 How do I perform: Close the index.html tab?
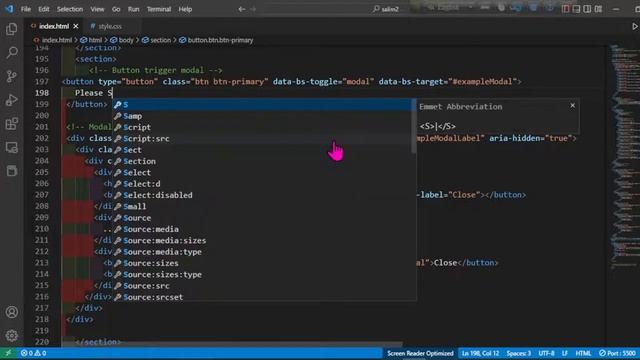[x=76, y=26]
